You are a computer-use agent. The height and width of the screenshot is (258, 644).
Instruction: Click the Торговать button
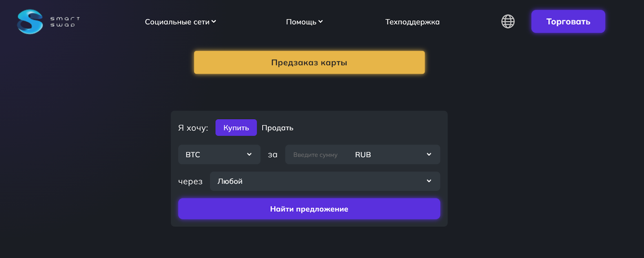(x=568, y=21)
